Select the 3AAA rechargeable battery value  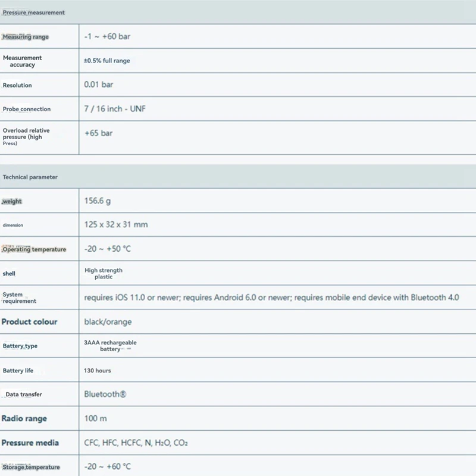click(111, 346)
